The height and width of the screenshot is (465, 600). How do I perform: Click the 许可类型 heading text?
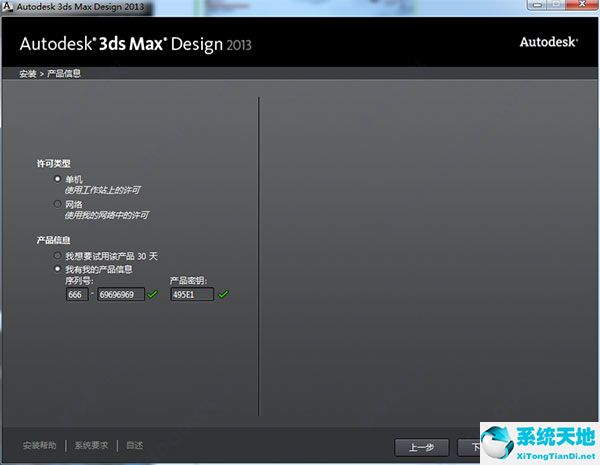click(x=54, y=163)
